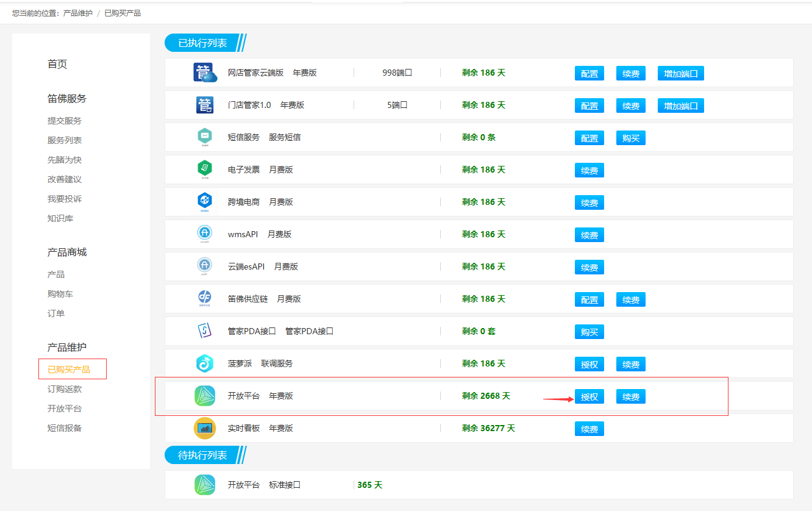The width and height of the screenshot is (812, 511).
Task: Renew 云端esAPI with 续费 button
Action: click(589, 267)
